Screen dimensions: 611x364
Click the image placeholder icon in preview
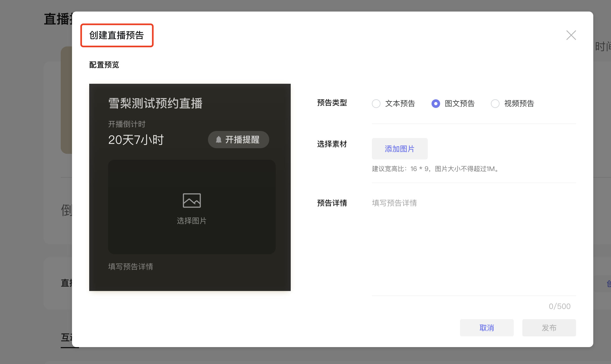(192, 200)
